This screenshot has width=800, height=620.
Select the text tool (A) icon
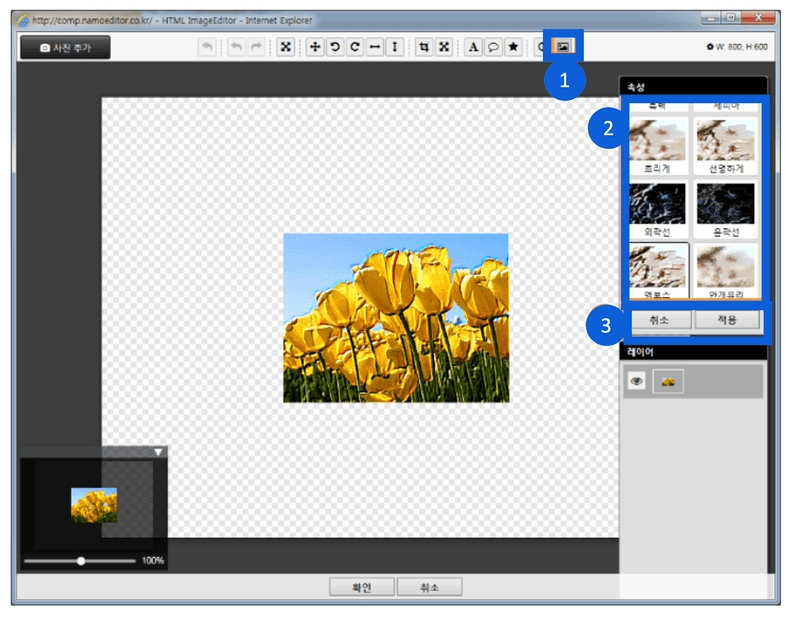click(473, 47)
